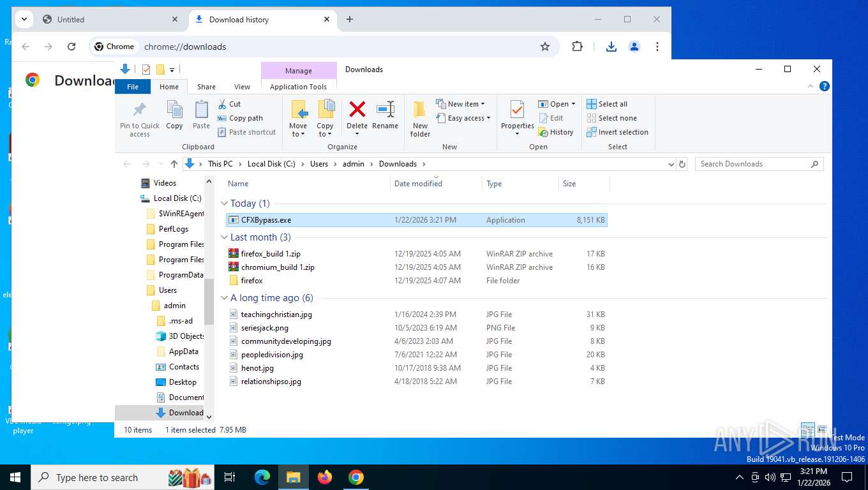Click Select all in ribbon

click(607, 104)
